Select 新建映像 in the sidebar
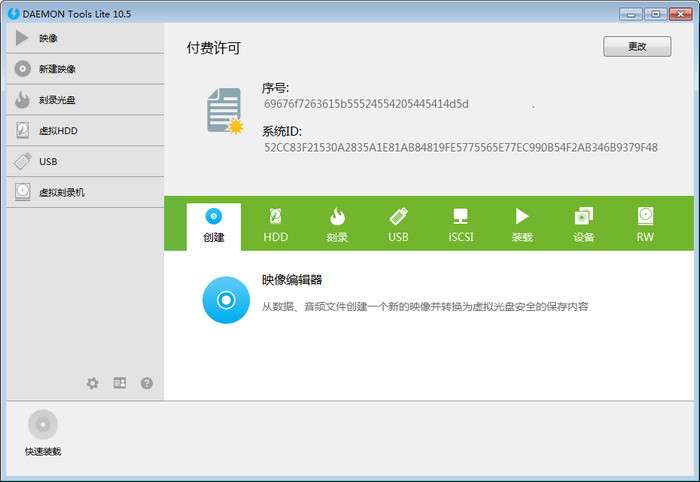The height and width of the screenshot is (482, 700). pos(85,69)
